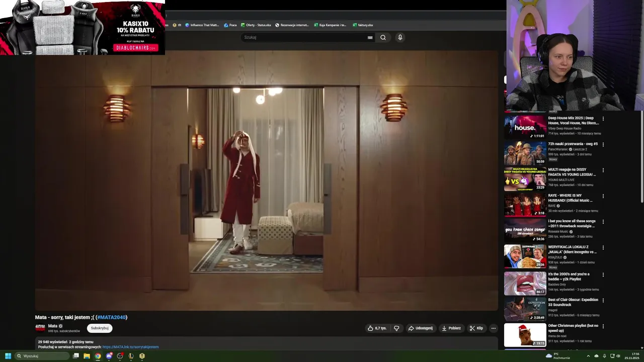The height and width of the screenshot is (362, 644).
Task: Open 'Oferty - Status.xlsx' bookmark
Action: [x=256, y=25]
